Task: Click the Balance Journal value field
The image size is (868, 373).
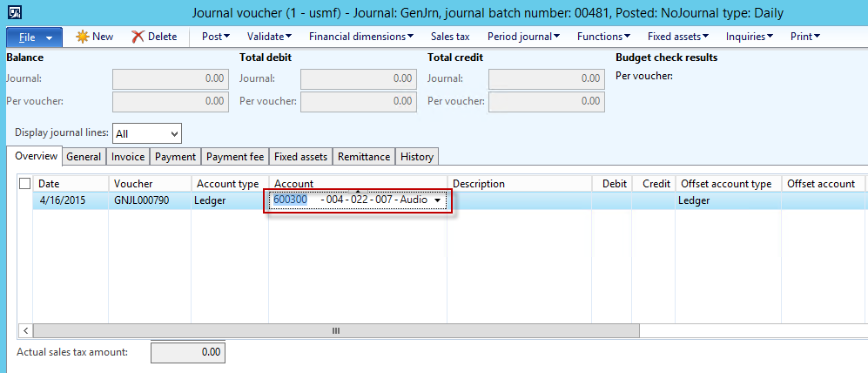Action: click(171, 78)
